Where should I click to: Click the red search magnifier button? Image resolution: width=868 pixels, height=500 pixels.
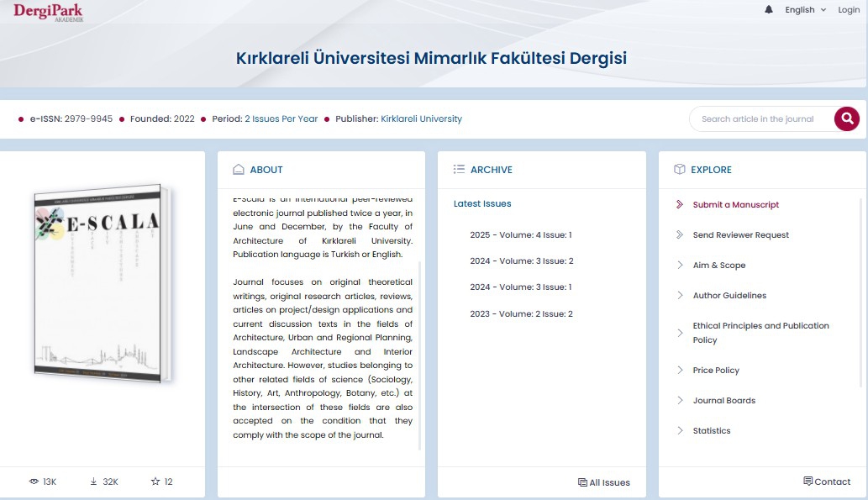[847, 118]
